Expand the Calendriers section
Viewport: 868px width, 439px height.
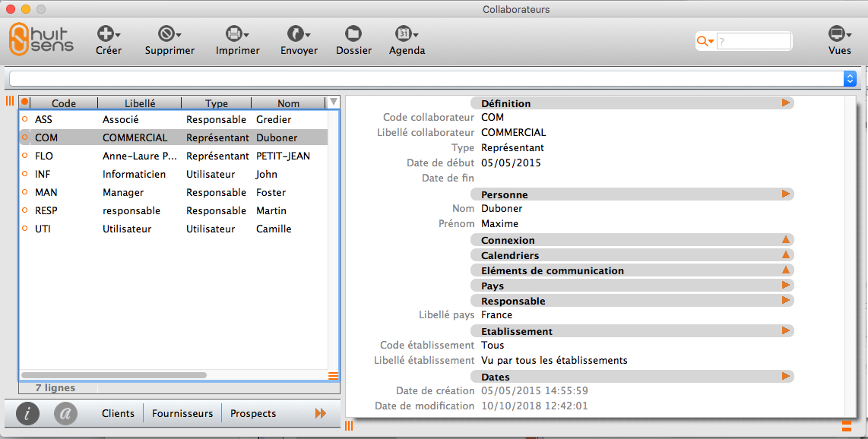(785, 255)
